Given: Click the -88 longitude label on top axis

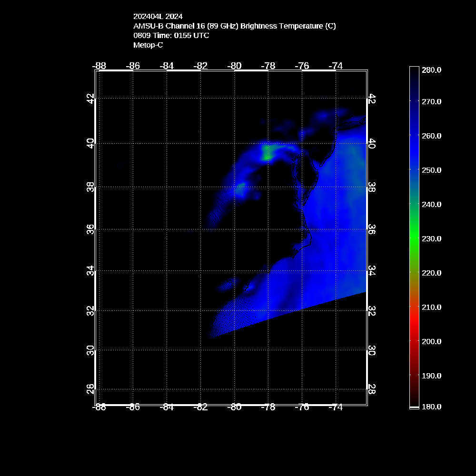Looking at the screenshot, I should click(99, 66).
